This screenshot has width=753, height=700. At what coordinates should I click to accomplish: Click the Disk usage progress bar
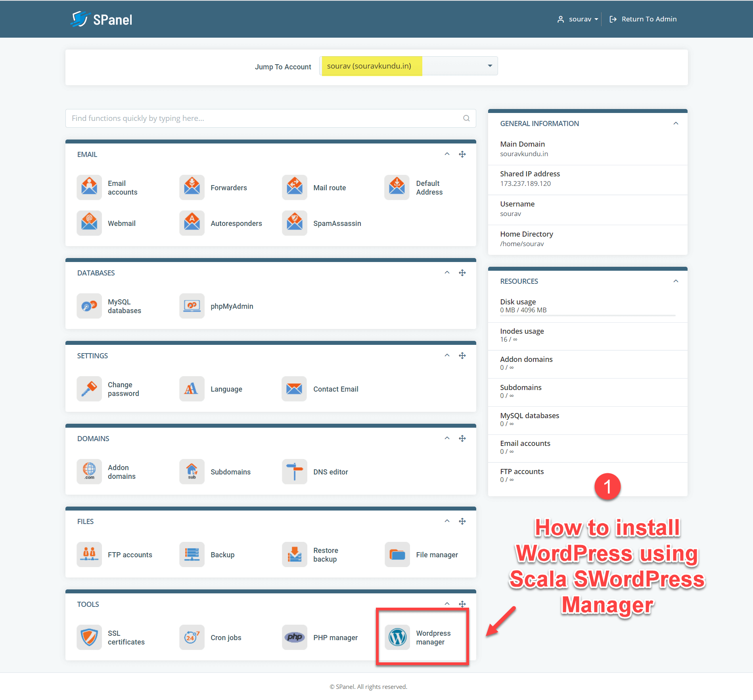[588, 316]
